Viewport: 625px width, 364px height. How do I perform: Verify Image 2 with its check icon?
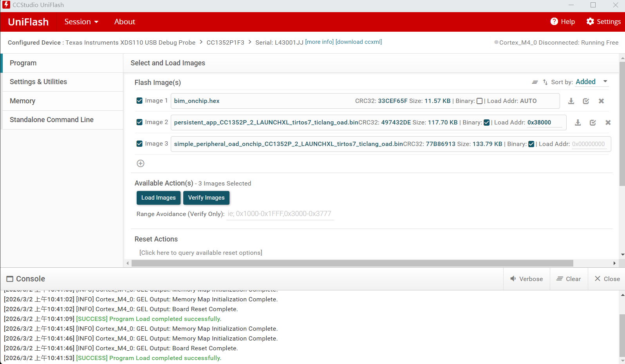593,123
